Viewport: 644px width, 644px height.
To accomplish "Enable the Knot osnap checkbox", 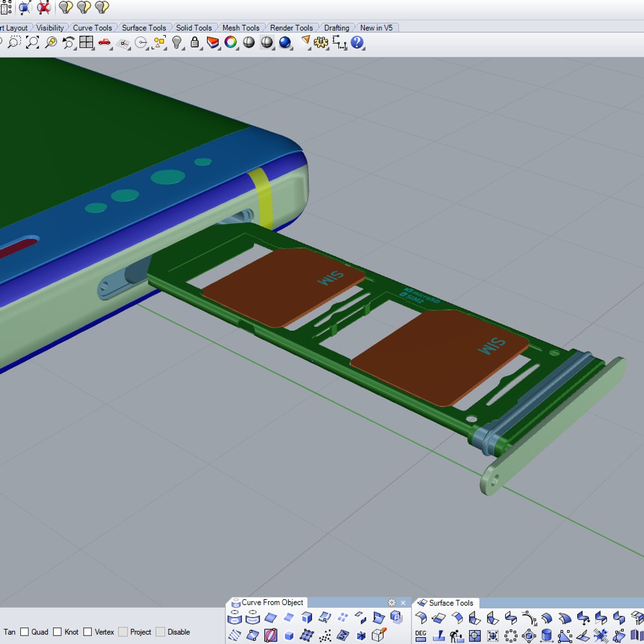I will 57,631.
